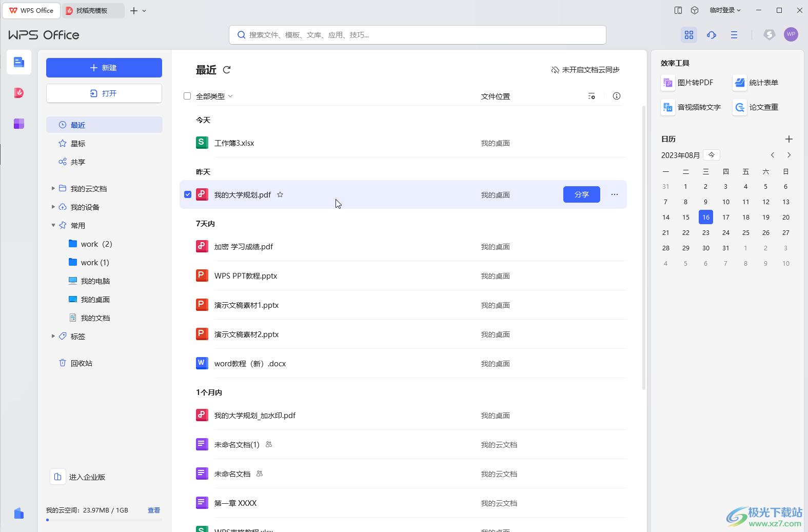Click the search files input field
The width and height of the screenshot is (808, 532).
pos(418,35)
